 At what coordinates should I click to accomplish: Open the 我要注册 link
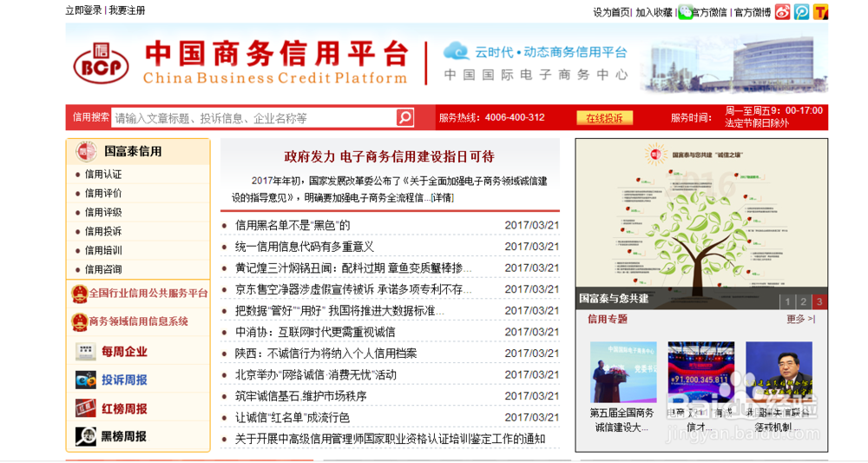[x=127, y=10]
